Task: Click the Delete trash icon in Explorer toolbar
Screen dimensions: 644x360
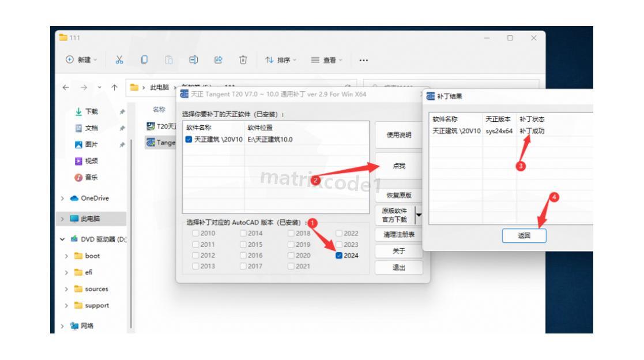Action: 243,60
